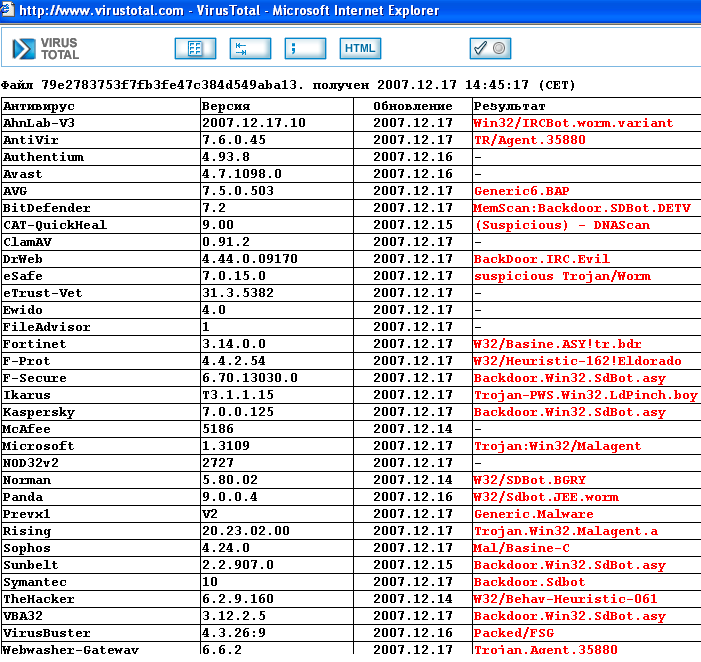Image resolution: width=701 pixels, height=662 pixels.
Task: Click the Internet Explorer page icon in title bar
Action: click(x=8, y=9)
